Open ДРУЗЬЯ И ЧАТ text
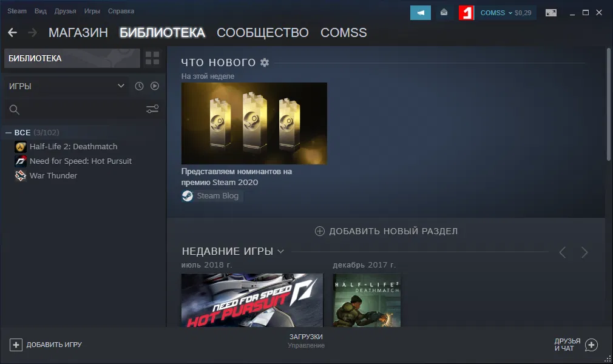 pyautogui.click(x=567, y=345)
